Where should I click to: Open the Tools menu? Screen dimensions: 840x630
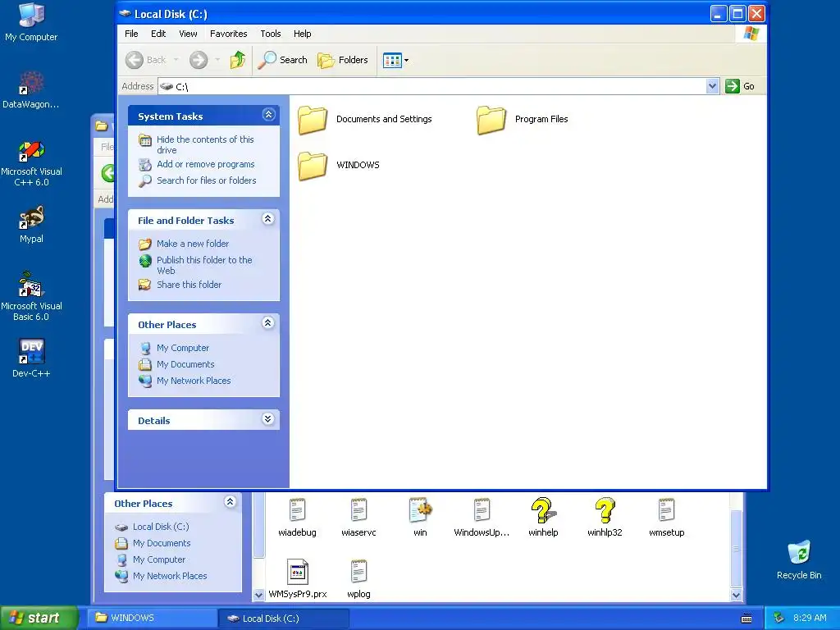[x=271, y=34]
